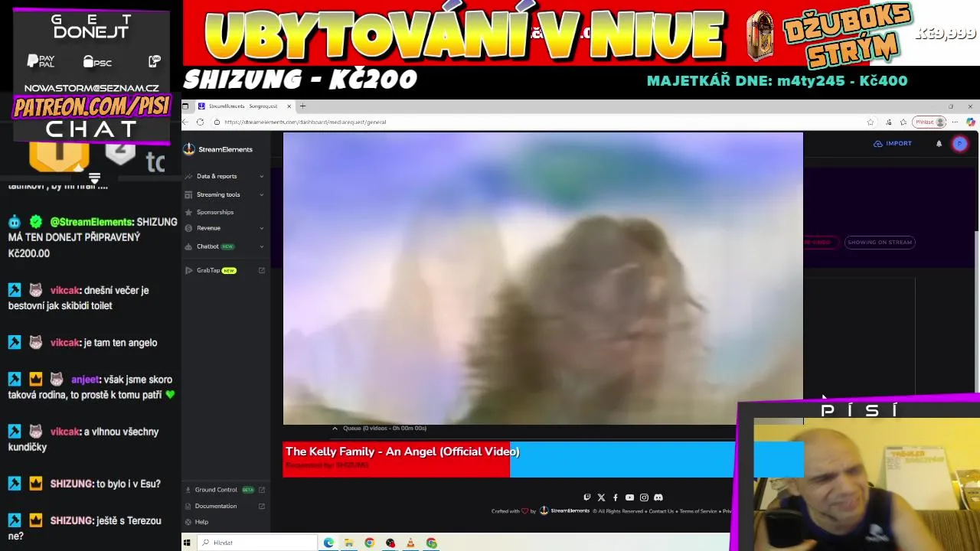Viewport: 980px width, 551px height.
Task: Click the IMPORT cloud button
Action: click(x=893, y=143)
